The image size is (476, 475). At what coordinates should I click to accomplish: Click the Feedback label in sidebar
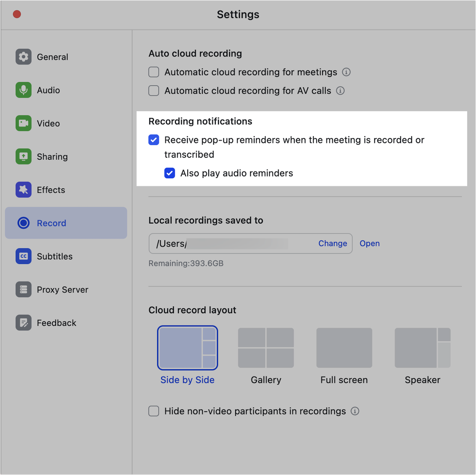point(57,323)
